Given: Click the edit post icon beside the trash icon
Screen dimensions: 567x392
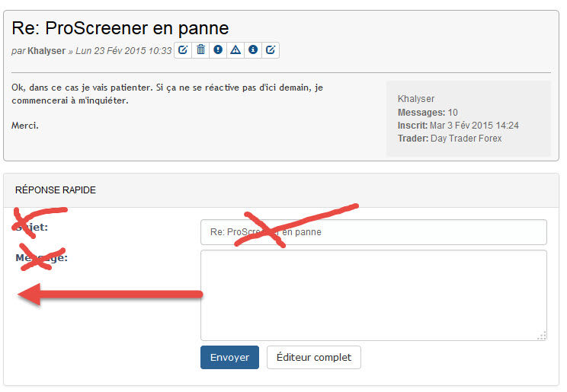Looking at the screenshot, I should (x=183, y=50).
